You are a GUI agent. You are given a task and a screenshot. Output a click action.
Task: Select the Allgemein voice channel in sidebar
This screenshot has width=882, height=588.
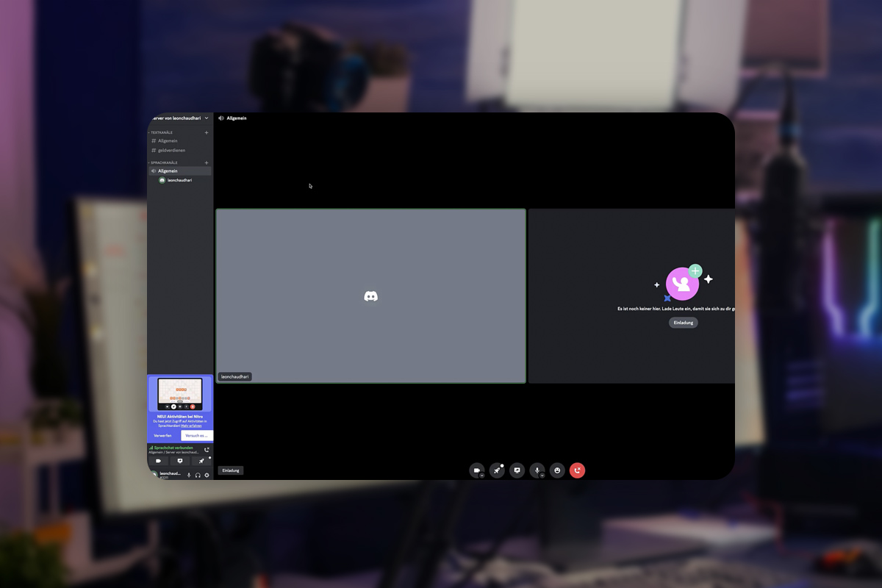coord(180,171)
